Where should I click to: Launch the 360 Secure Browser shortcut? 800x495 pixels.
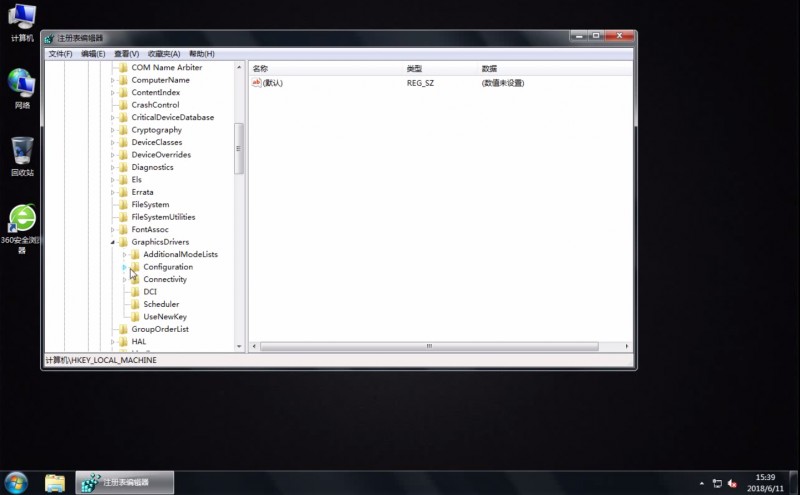pyautogui.click(x=22, y=229)
